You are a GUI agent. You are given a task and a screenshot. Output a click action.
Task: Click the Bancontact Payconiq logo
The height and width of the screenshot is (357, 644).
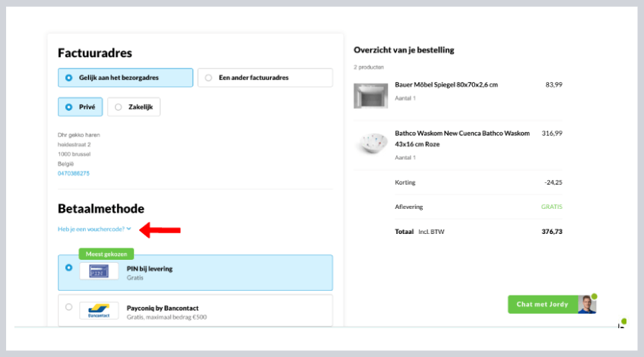click(99, 311)
